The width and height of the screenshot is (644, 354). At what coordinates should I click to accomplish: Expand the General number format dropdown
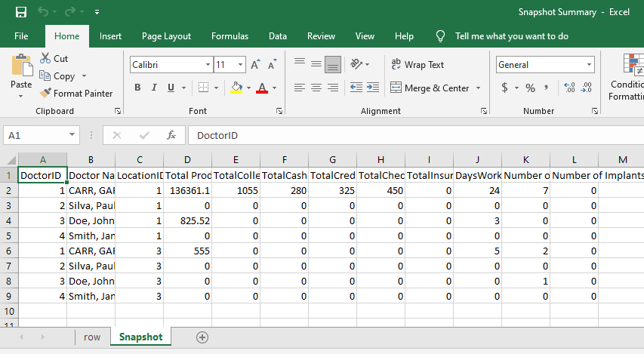(x=589, y=65)
